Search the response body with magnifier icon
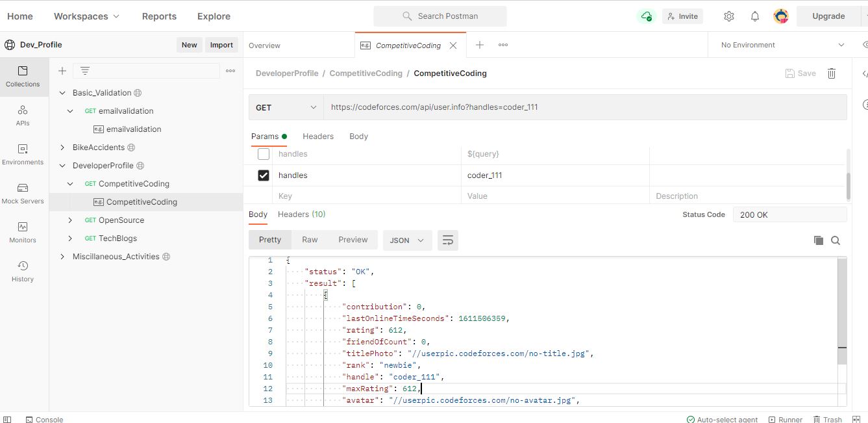 [836, 240]
